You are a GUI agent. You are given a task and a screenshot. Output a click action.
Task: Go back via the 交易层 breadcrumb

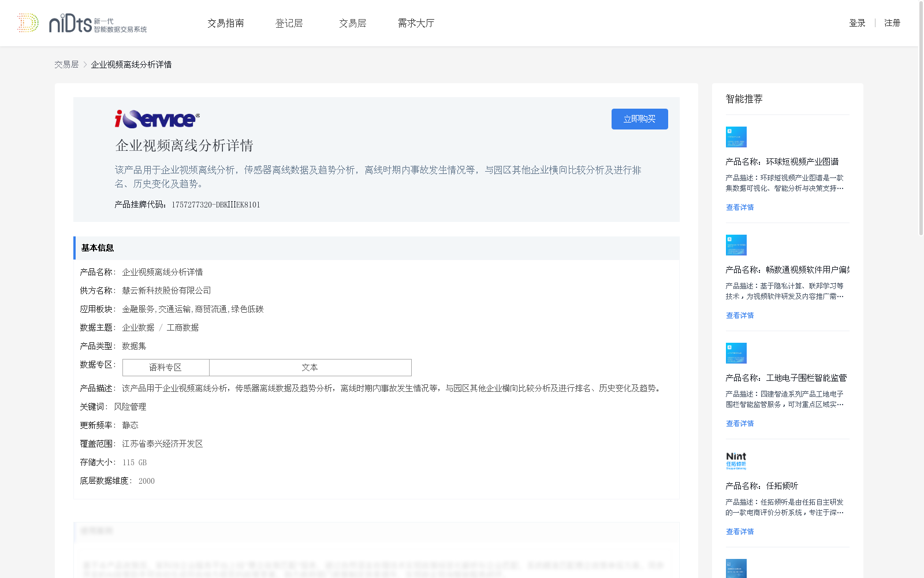66,65
